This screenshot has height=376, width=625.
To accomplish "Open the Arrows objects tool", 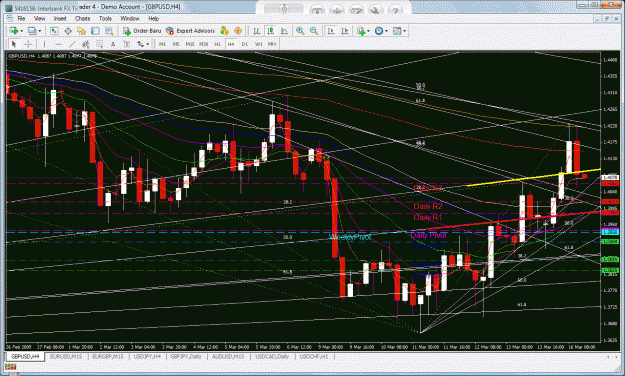I will point(140,44).
